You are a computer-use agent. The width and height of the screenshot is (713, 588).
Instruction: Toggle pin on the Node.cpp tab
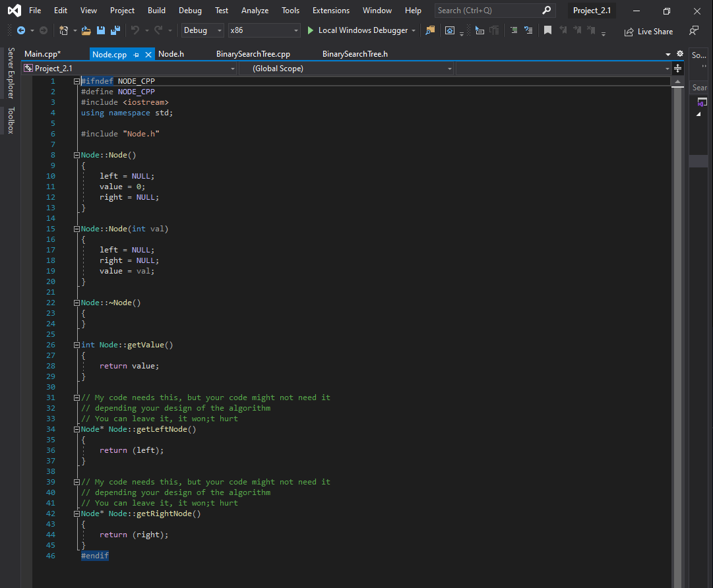point(136,55)
